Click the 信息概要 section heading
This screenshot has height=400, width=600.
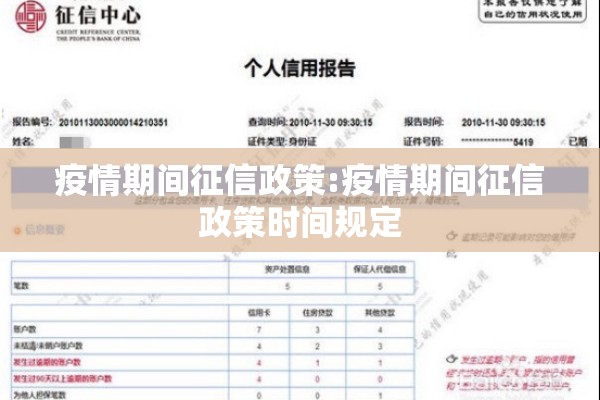pyautogui.click(x=45, y=230)
